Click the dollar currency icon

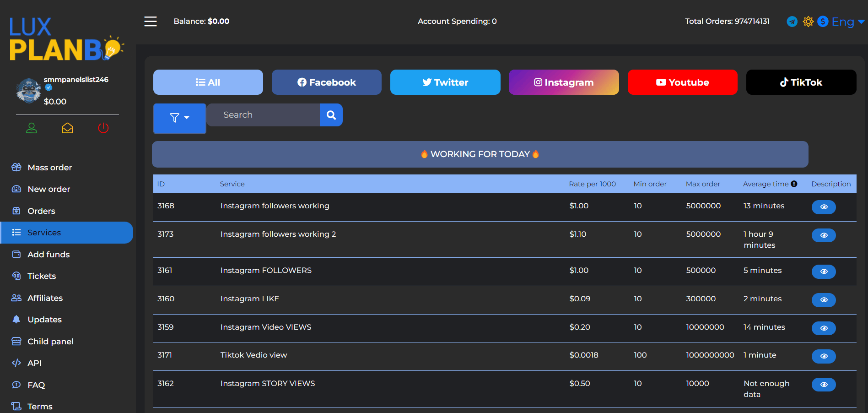pos(823,22)
